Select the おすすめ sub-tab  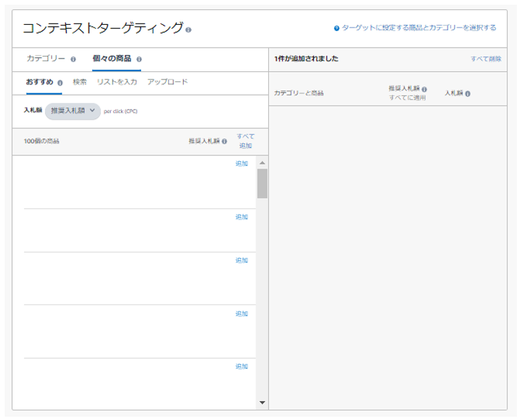(x=40, y=82)
